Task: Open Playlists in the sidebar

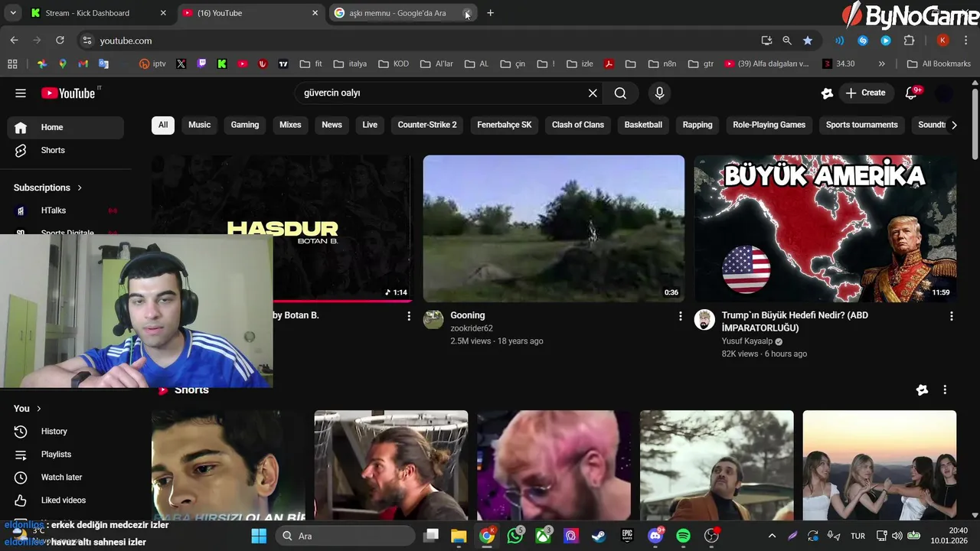Action: pyautogui.click(x=65, y=455)
